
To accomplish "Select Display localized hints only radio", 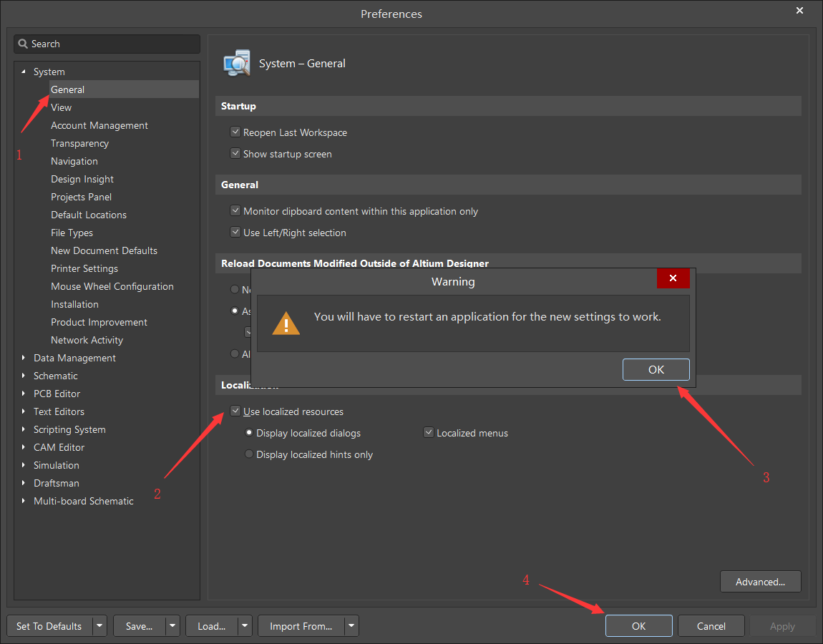I will (x=249, y=454).
